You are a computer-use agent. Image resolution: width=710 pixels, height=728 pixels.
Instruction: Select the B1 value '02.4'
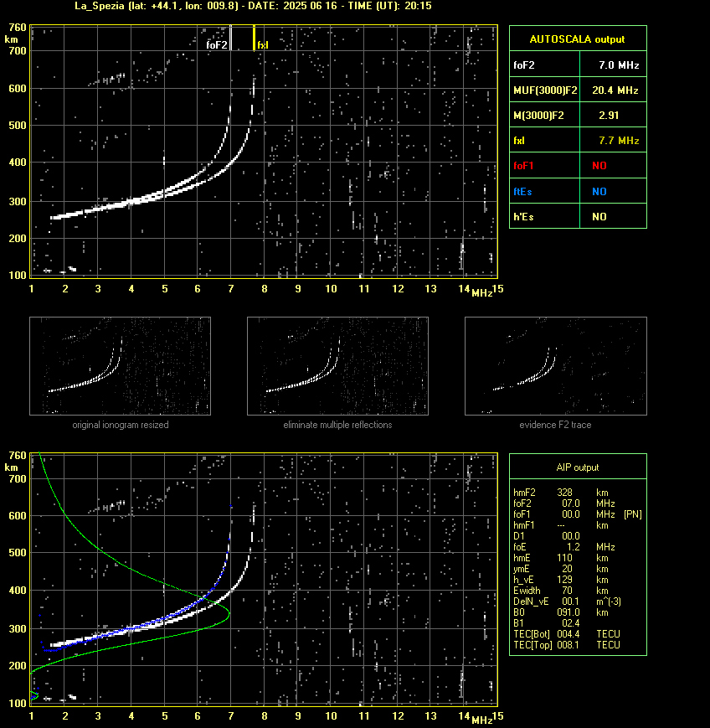[571, 623]
